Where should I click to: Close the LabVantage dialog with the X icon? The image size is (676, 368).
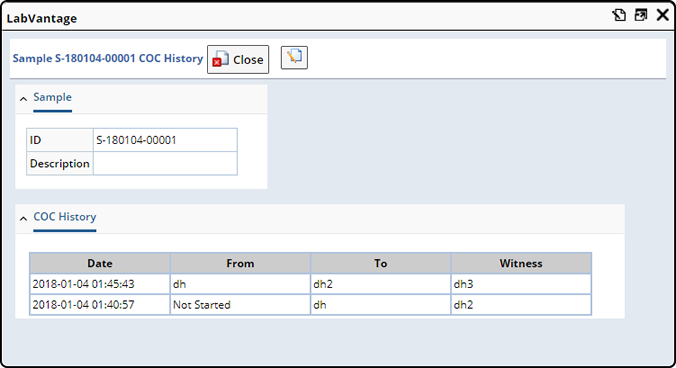(x=663, y=16)
